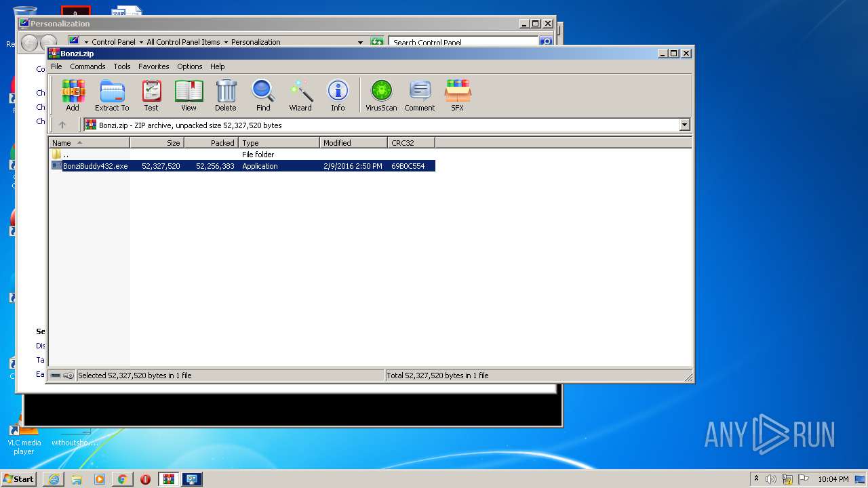868x488 pixels.
Task: Open the Comment tool
Action: [x=420, y=95]
